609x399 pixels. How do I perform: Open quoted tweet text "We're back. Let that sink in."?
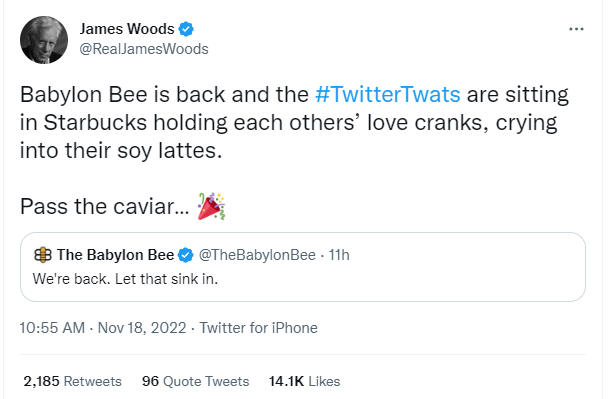tap(125, 279)
